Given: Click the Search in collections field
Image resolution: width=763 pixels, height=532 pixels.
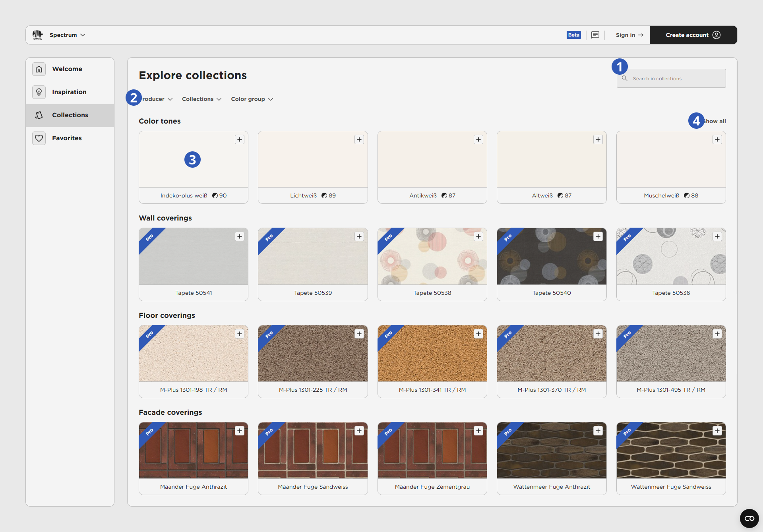Looking at the screenshot, I should (676, 79).
